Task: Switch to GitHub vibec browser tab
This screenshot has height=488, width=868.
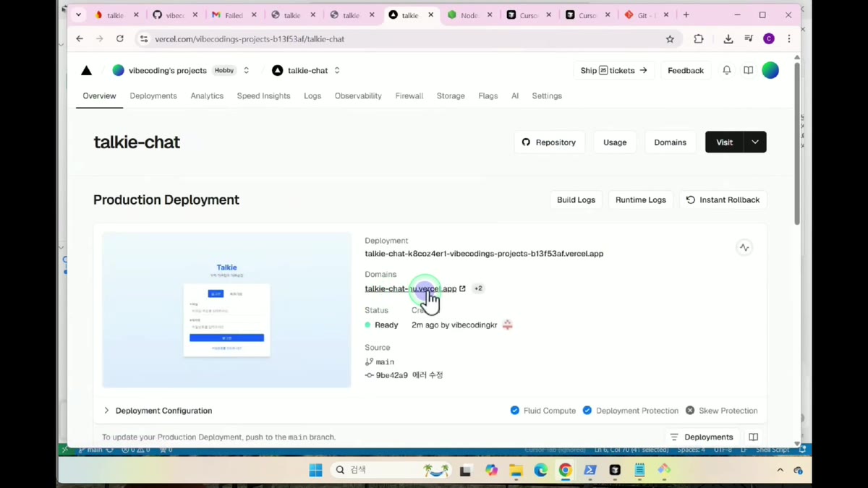Action: point(176,15)
